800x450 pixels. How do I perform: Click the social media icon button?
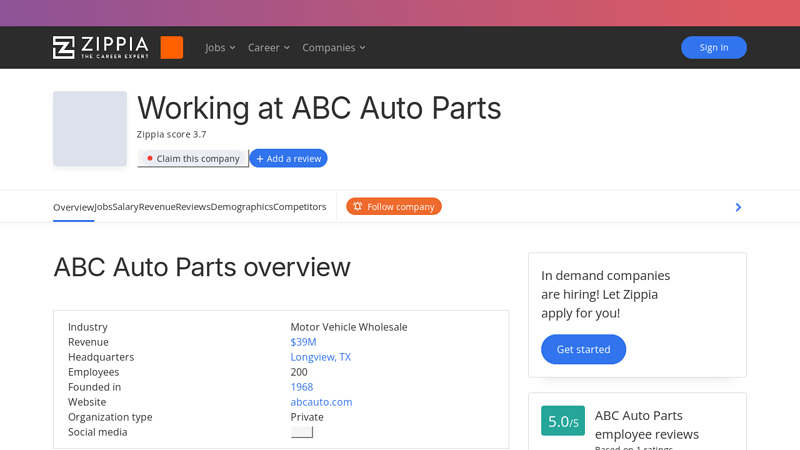(x=302, y=432)
